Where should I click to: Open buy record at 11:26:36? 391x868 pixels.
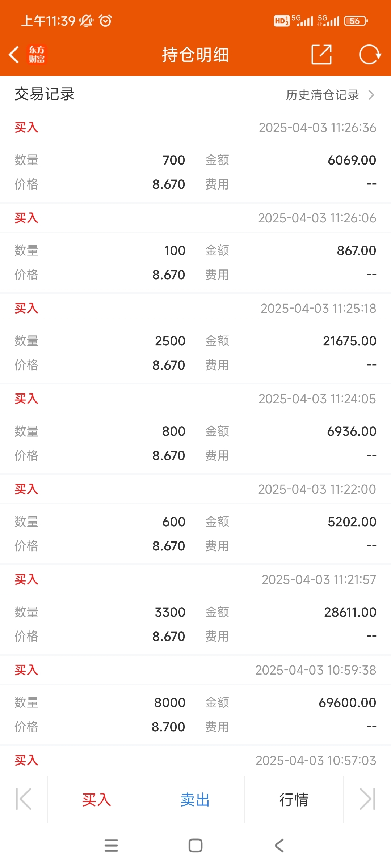pyautogui.click(x=195, y=158)
